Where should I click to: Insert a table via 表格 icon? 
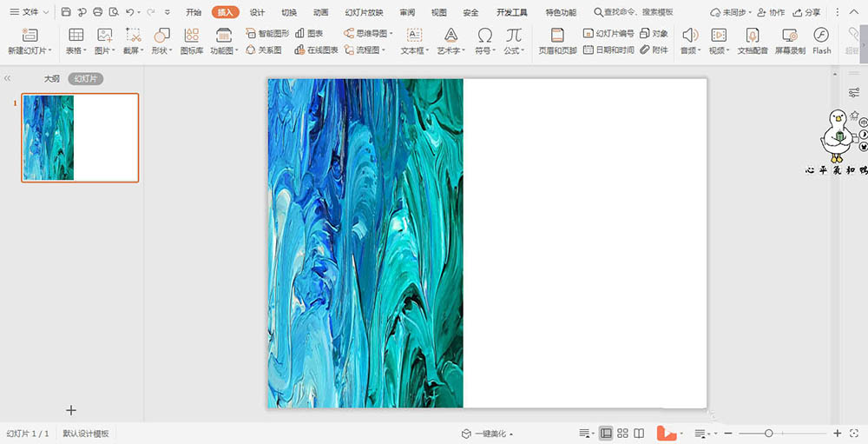76,36
